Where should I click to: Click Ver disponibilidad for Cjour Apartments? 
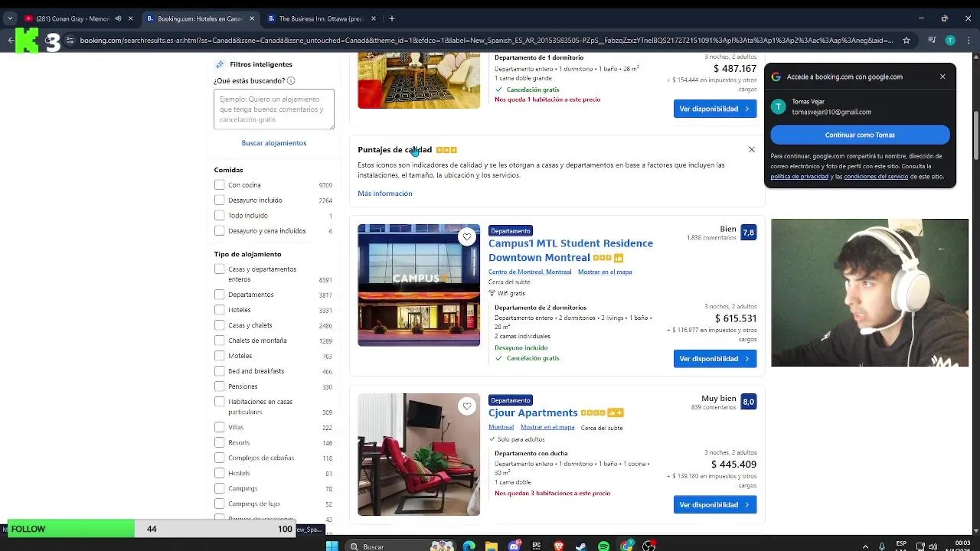(715, 504)
